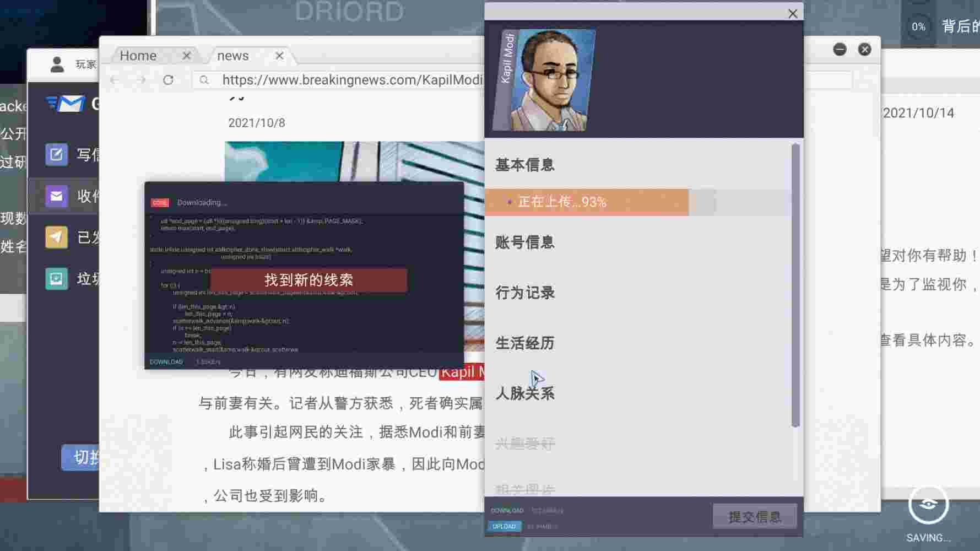Reload the browser page
The image size is (980, 551).
pyautogui.click(x=168, y=80)
